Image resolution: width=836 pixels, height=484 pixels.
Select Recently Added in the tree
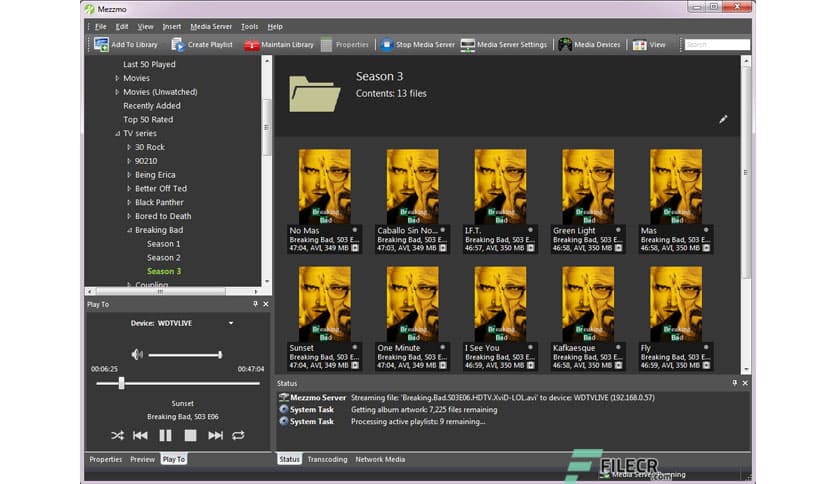152,106
